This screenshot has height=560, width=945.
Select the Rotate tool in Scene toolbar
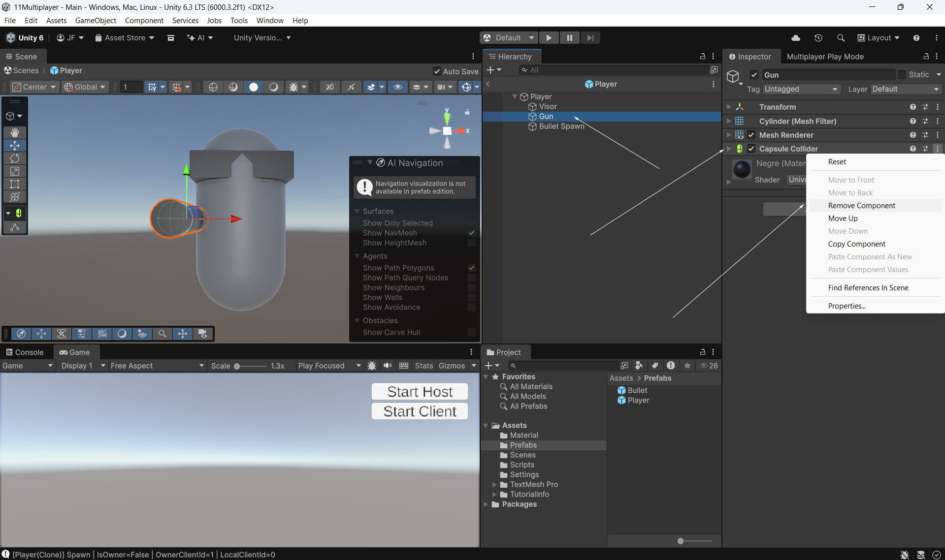15,158
